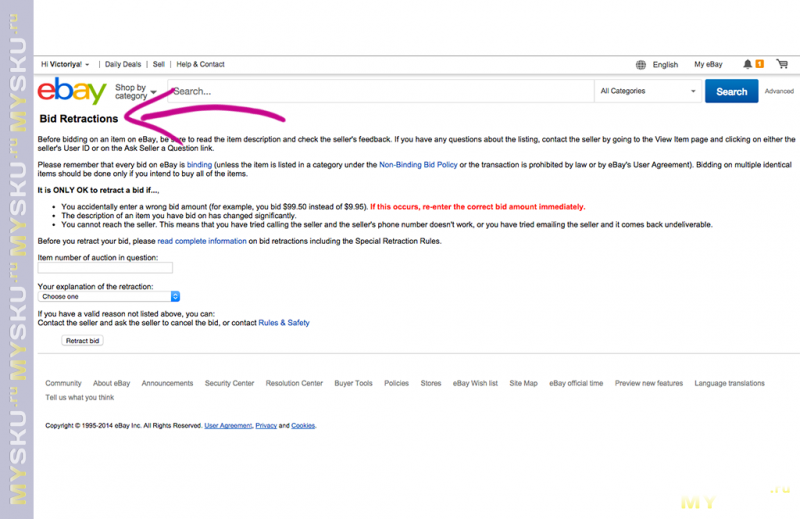Image resolution: width=800 pixels, height=519 pixels.
Task: Click the item number input field
Action: (x=105, y=268)
